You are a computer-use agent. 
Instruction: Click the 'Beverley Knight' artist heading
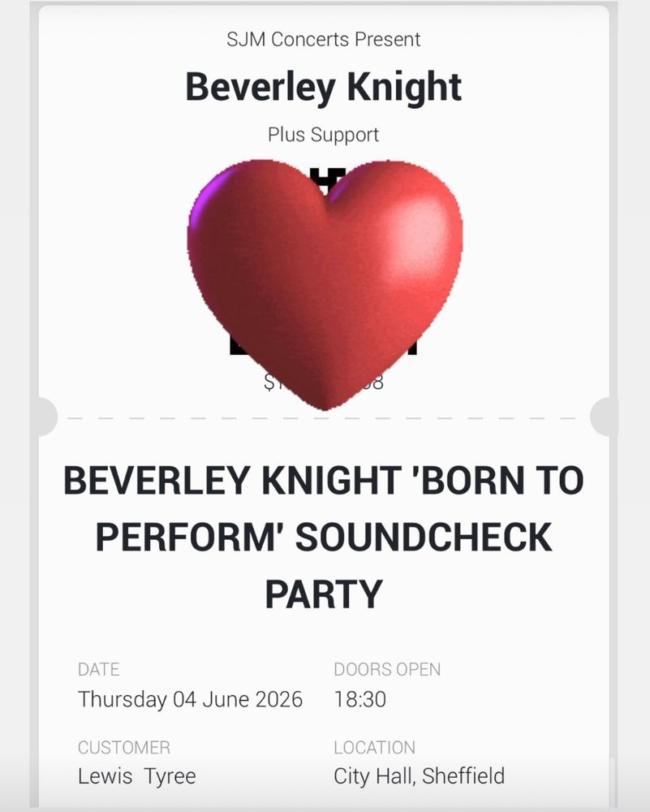(x=324, y=87)
